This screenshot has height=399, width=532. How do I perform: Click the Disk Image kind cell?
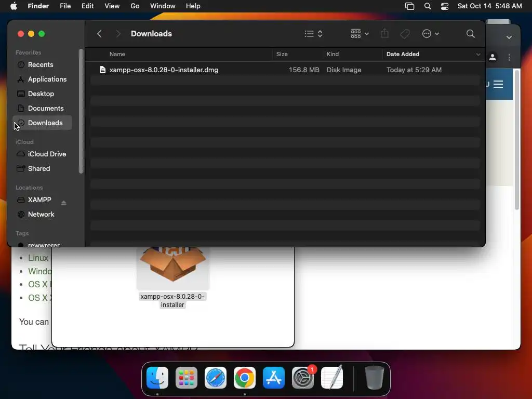pyautogui.click(x=344, y=70)
